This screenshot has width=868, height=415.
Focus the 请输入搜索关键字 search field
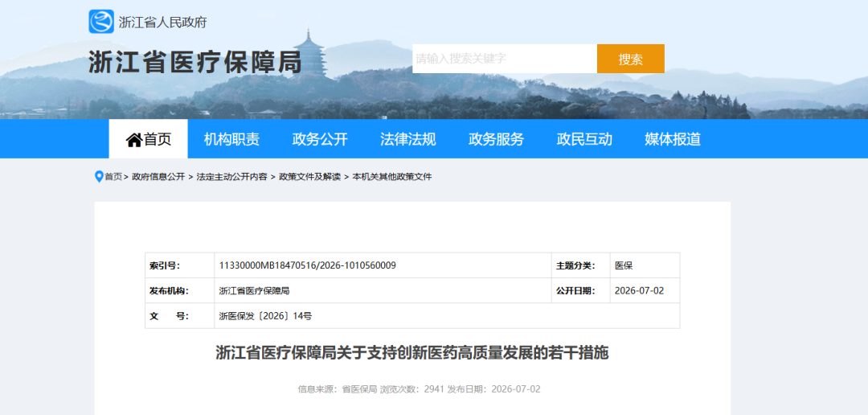pyautogui.click(x=505, y=59)
